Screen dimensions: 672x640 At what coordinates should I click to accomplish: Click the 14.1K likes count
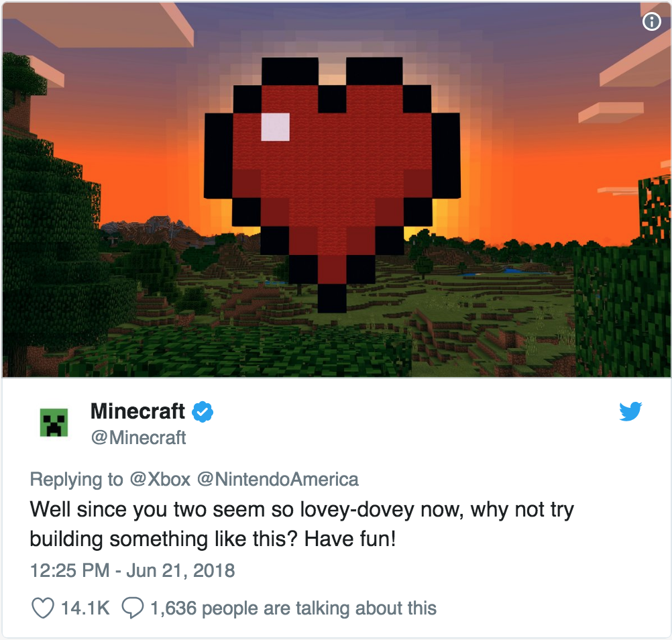pyautogui.click(x=85, y=608)
